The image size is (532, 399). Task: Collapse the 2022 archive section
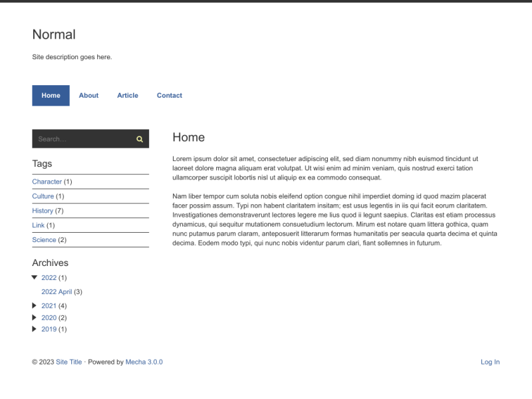click(35, 277)
